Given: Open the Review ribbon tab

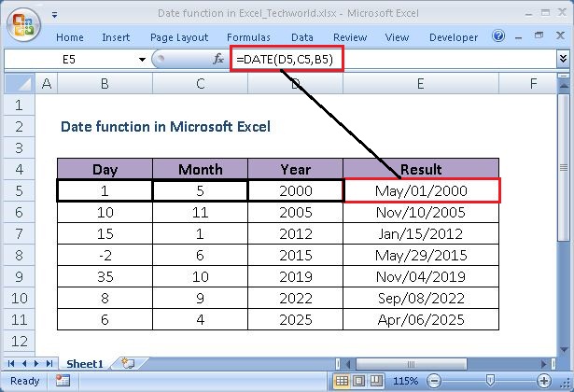Looking at the screenshot, I should 350,37.
